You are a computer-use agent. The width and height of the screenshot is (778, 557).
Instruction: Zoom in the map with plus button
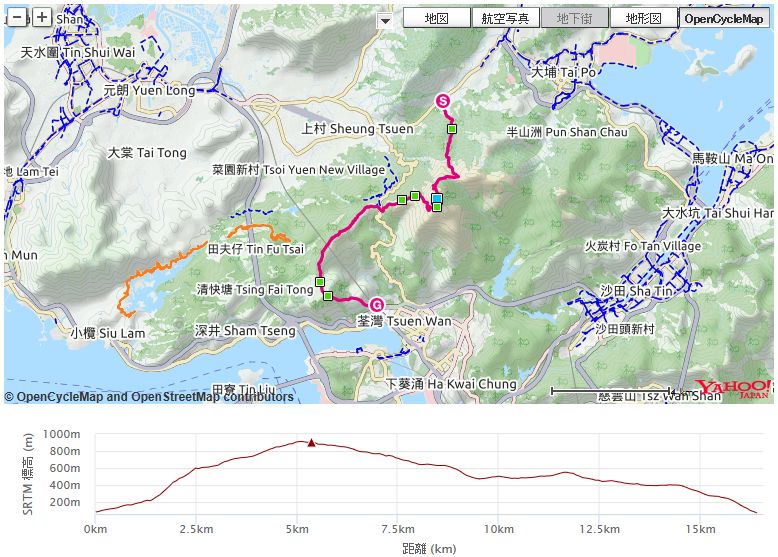coord(42,17)
